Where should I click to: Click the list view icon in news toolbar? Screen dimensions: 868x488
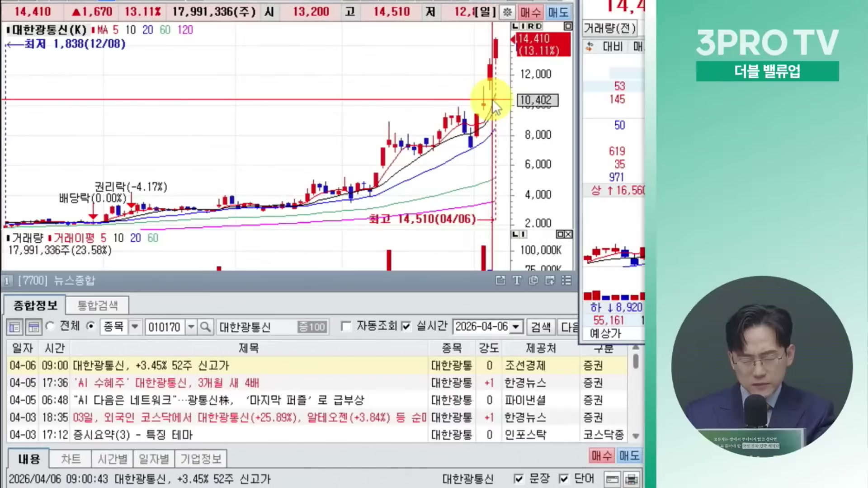tap(566, 281)
